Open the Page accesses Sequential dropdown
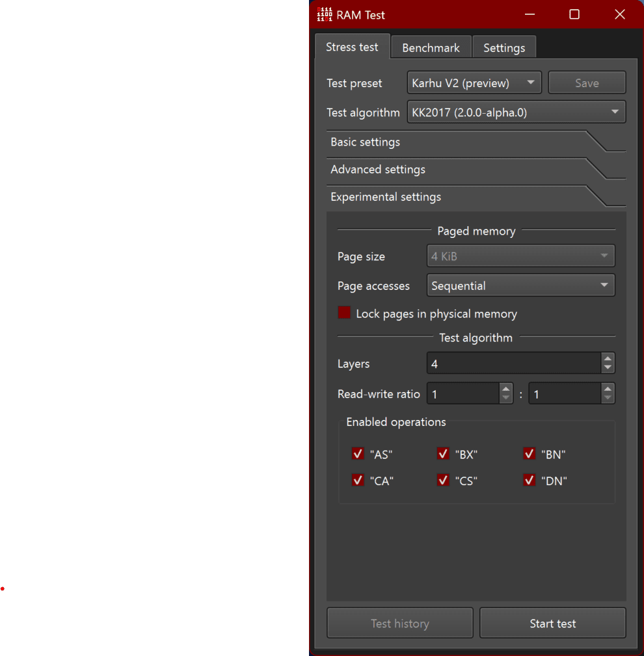Screen dimensions: 644x656 pyautogui.click(x=520, y=285)
